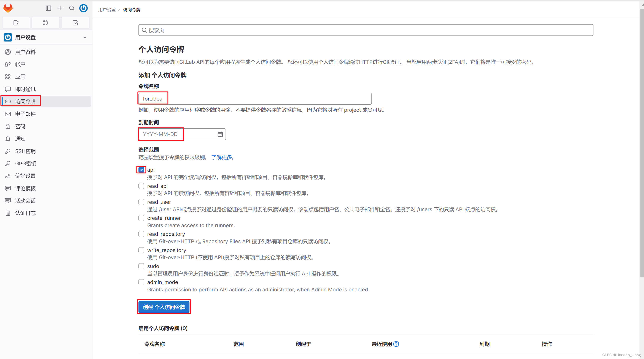
Task: Click the search magnifier icon in sidebar
Action: tap(72, 8)
